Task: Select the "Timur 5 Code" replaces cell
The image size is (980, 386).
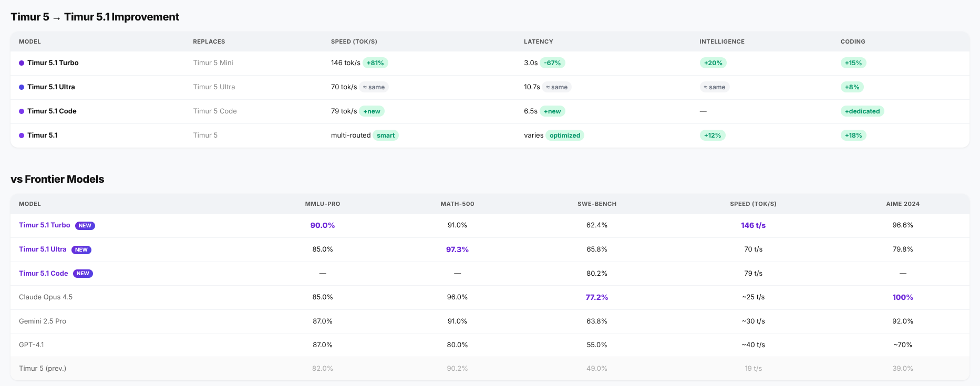Action: pyautogui.click(x=215, y=111)
